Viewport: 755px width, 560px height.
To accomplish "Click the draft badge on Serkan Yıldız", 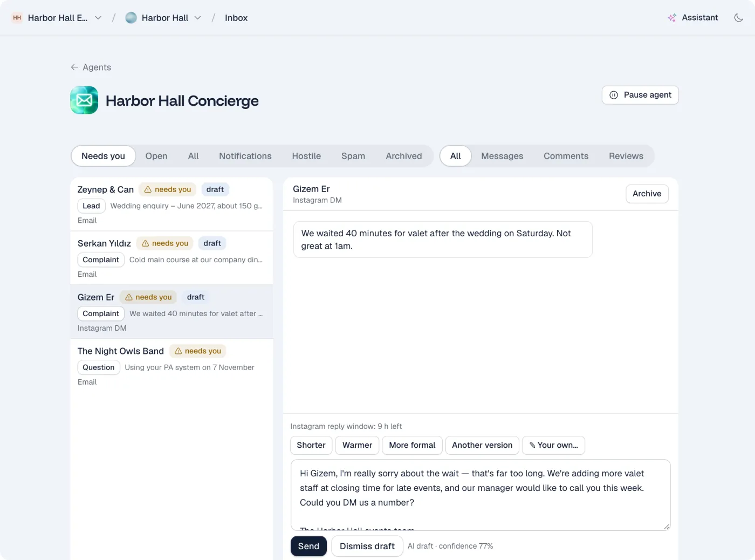I will (x=212, y=243).
